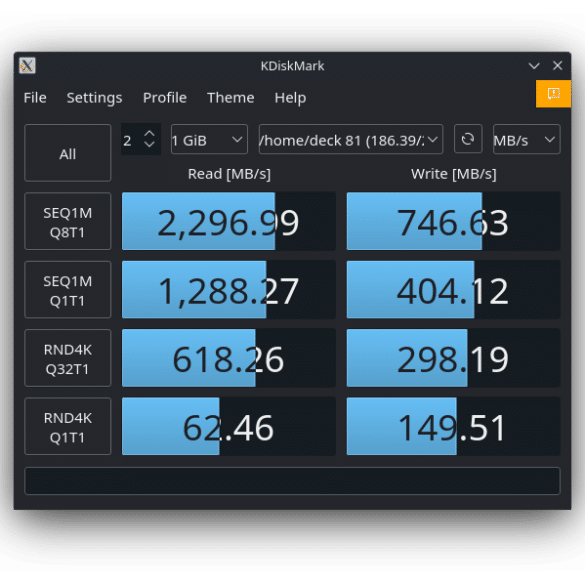Start the RND4K Q1T1 test
Viewport: 585px width, 585px height.
point(68,426)
